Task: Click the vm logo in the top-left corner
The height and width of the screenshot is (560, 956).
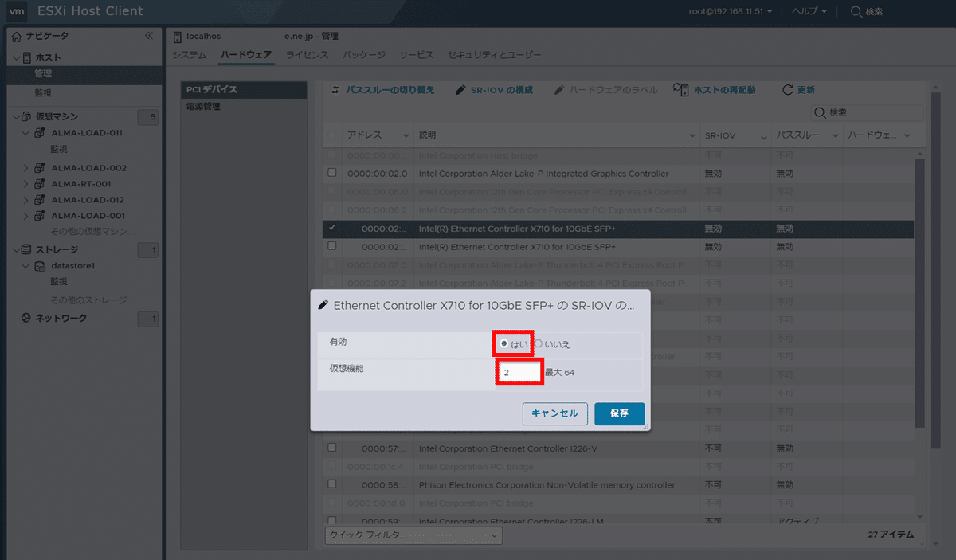Action: (17, 11)
